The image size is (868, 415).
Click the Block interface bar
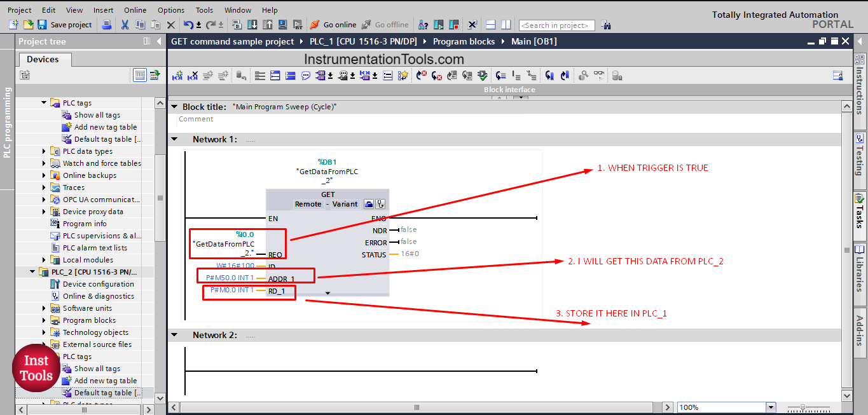point(509,90)
